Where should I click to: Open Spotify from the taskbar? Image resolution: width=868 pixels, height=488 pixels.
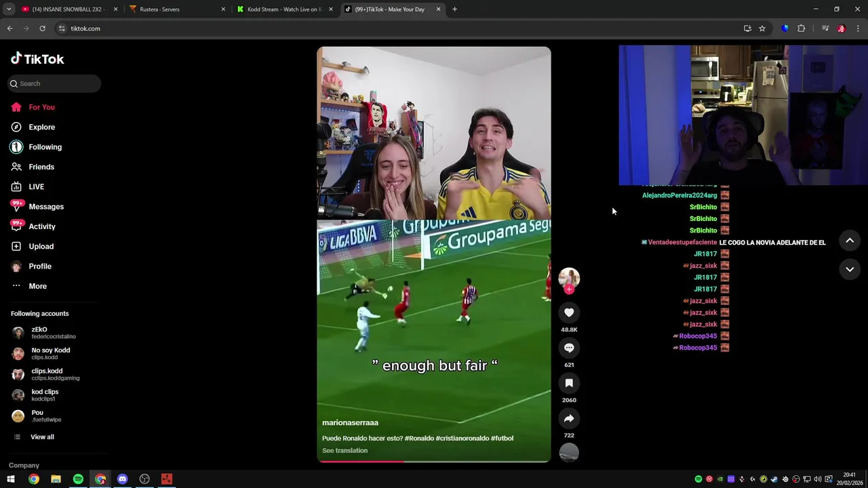point(78,479)
